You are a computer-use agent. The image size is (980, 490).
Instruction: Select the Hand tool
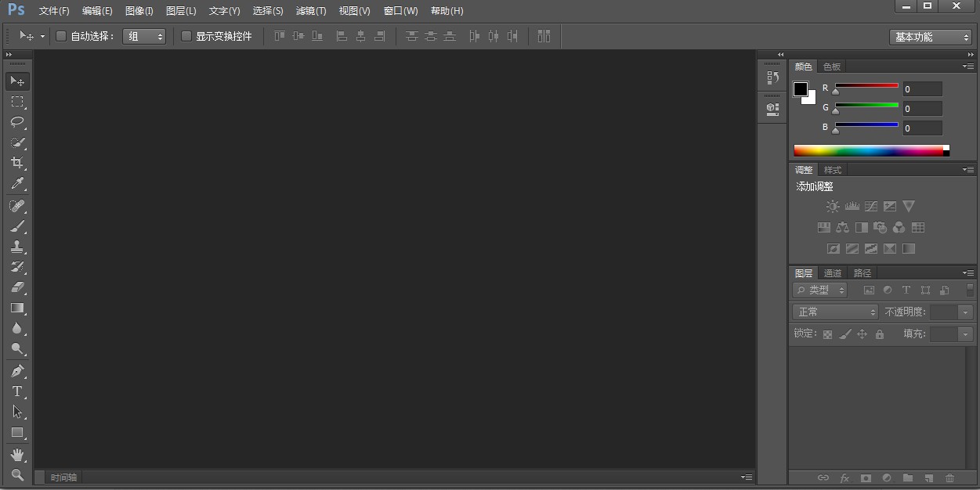[17, 455]
